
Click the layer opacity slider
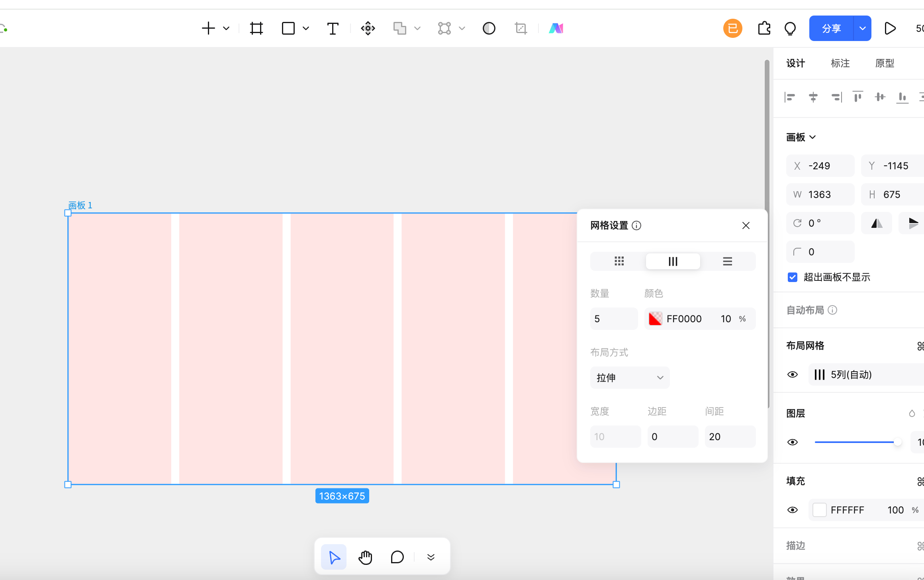(858, 442)
